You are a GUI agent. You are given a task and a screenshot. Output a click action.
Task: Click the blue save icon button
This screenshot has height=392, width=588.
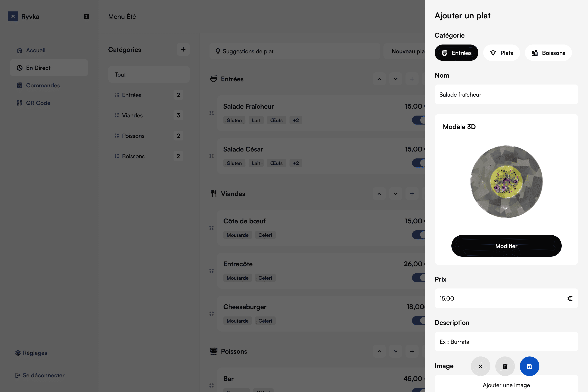pos(529,366)
